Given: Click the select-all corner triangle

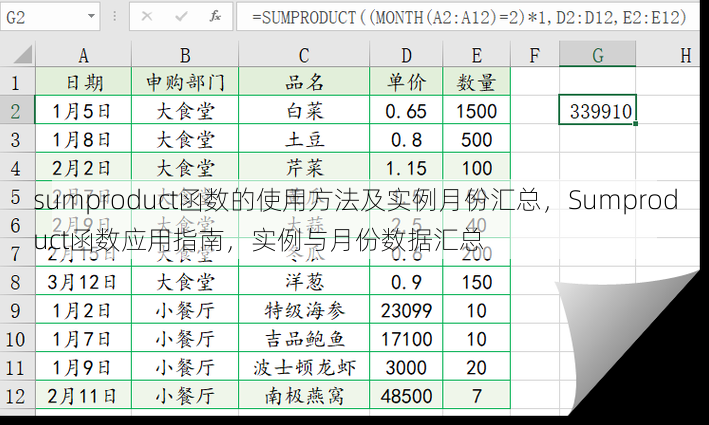Looking at the screenshot, I should tap(23, 55).
